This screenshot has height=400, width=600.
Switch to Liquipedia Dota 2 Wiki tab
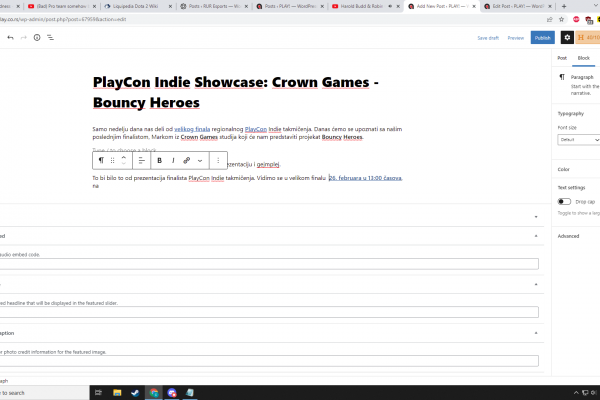(x=137, y=6)
